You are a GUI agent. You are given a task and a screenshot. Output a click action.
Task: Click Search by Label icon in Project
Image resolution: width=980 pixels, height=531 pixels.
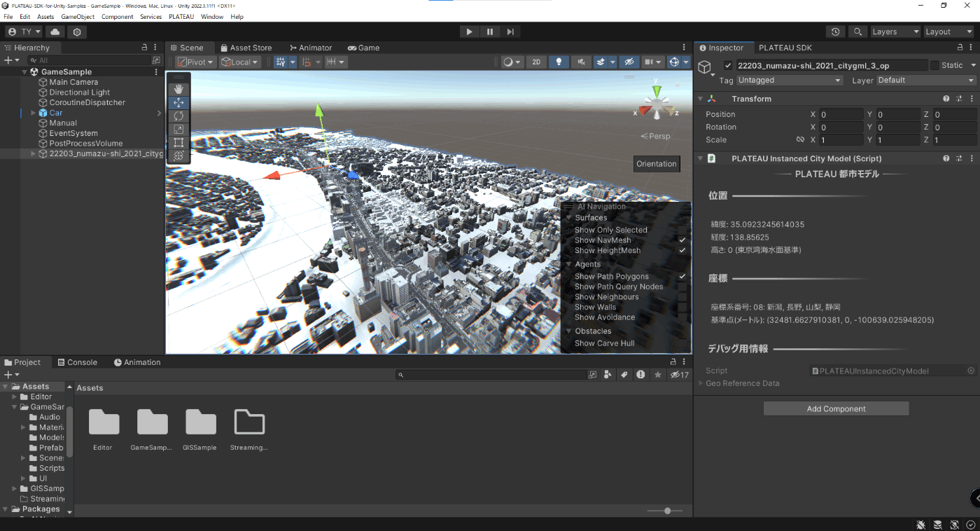pyautogui.click(x=624, y=375)
